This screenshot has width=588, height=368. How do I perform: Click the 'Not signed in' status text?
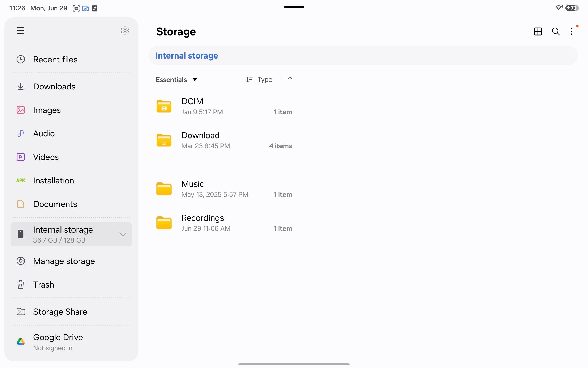[53, 348]
